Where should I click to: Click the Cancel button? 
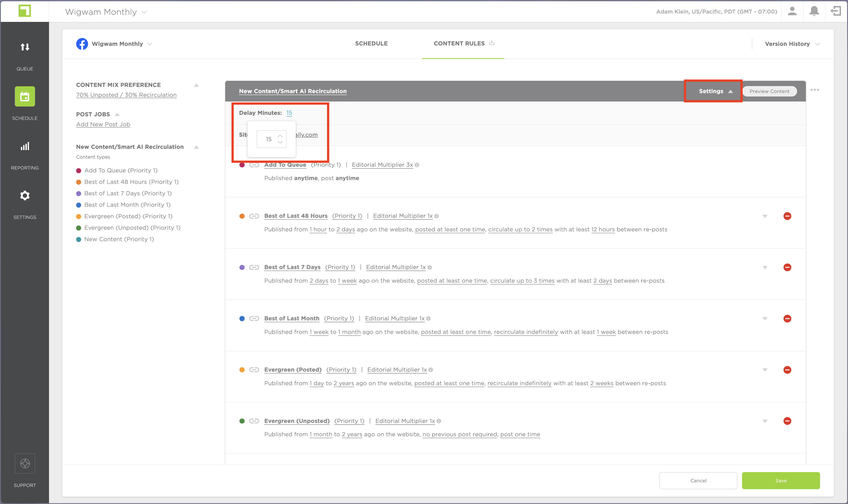698,481
